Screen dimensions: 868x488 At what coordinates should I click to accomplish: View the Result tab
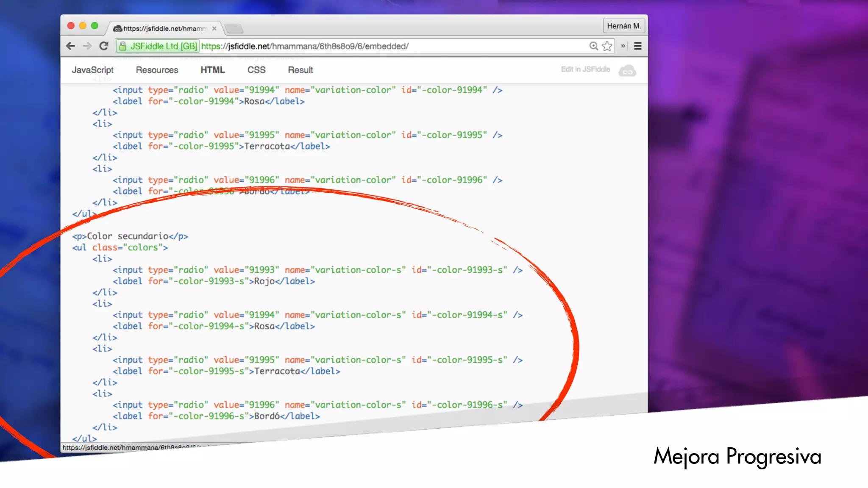300,70
